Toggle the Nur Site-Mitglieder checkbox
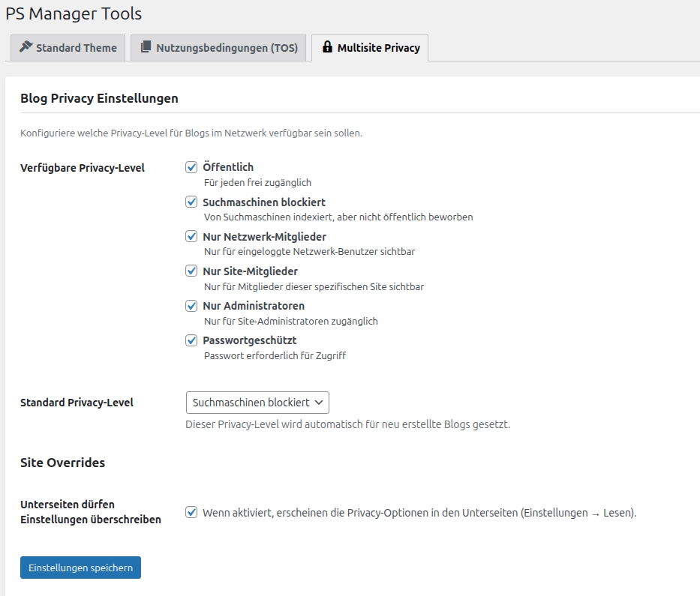 [x=191, y=271]
